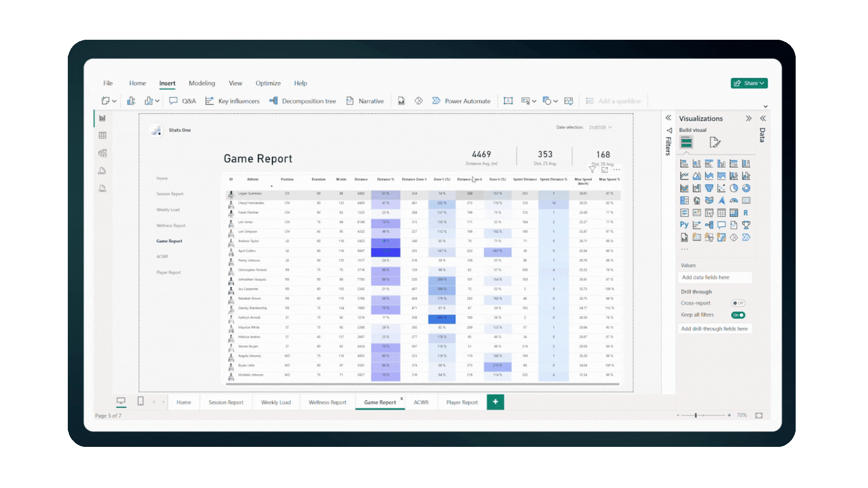Select the Python visual icon

684,225
